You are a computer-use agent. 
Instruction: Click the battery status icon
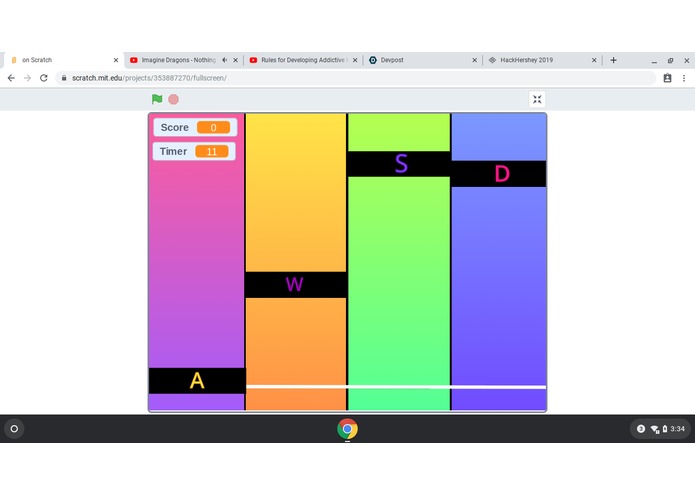tap(665, 429)
